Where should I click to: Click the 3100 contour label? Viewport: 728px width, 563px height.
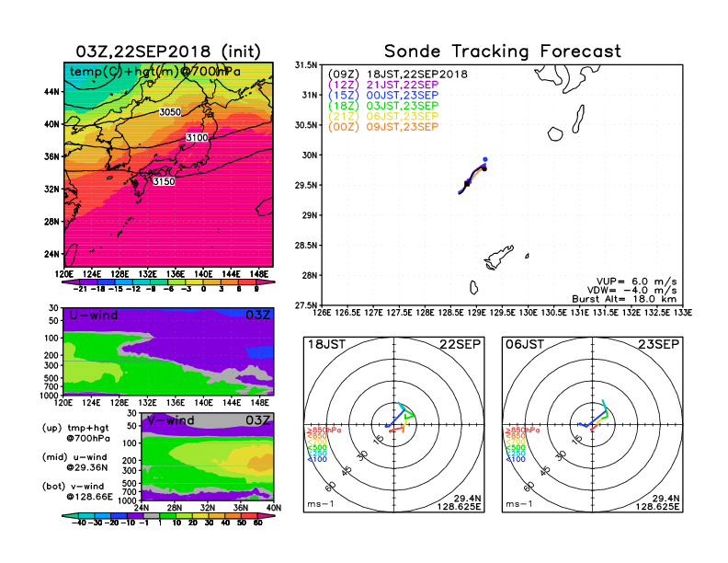coord(197,137)
